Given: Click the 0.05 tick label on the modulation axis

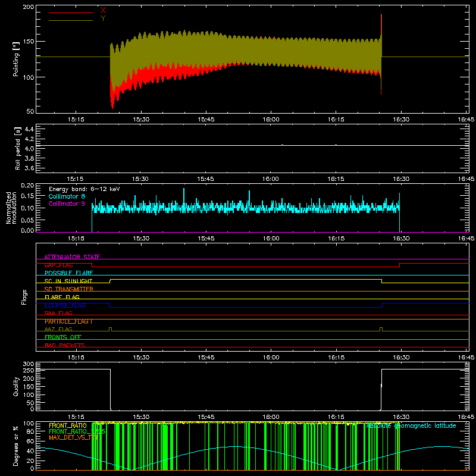Looking at the screenshot, I should [28, 220].
